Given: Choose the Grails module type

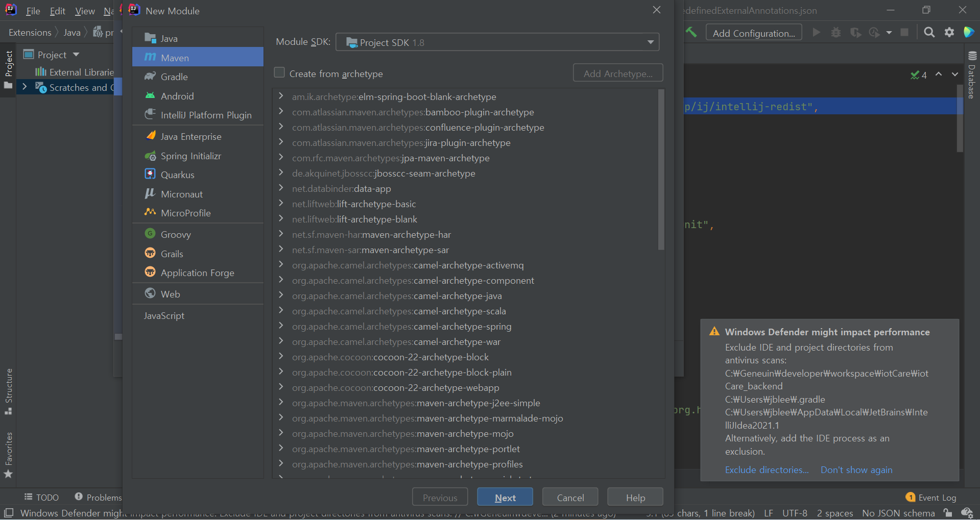Looking at the screenshot, I should tap(198, 254).
